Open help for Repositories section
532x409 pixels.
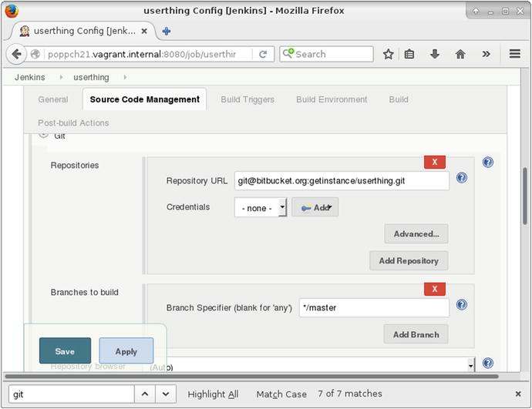coord(487,163)
